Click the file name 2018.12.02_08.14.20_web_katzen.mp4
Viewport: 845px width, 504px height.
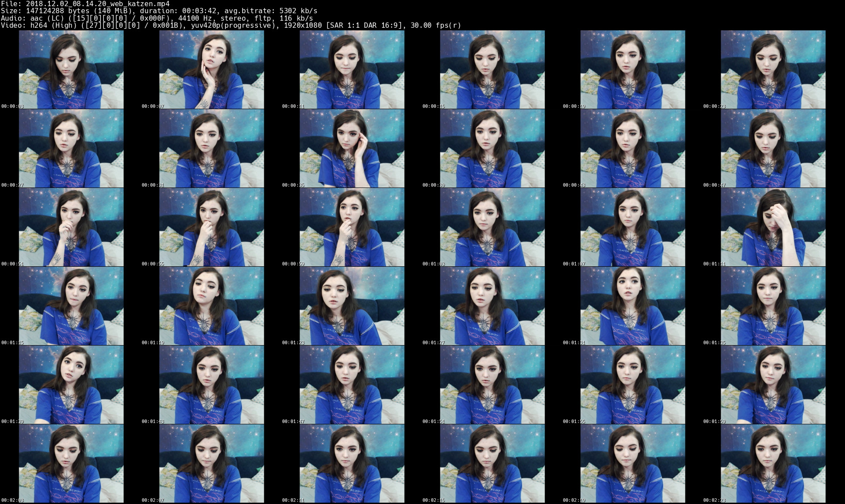tap(98, 4)
